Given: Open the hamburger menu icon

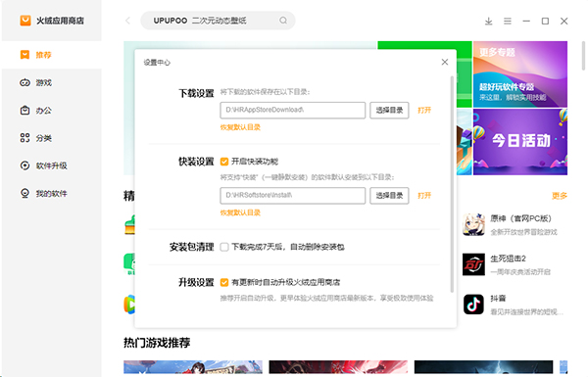Looking at the screenshot, I should click(x=508, y=21).
